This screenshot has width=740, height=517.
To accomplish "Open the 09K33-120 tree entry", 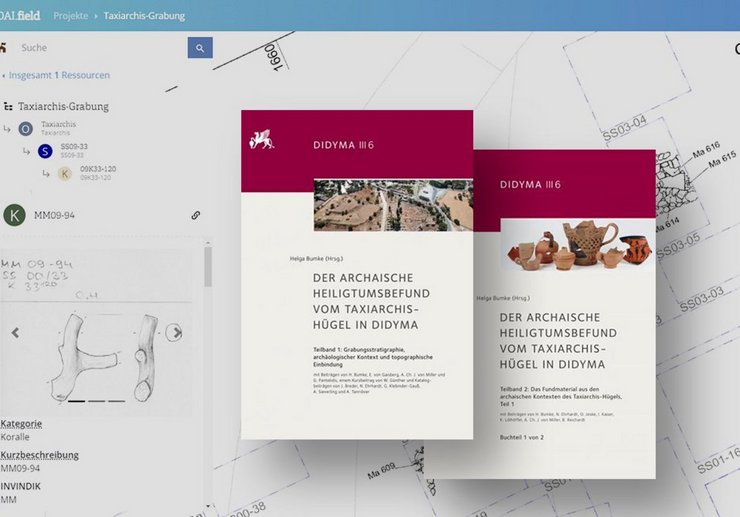I will 98,173.
